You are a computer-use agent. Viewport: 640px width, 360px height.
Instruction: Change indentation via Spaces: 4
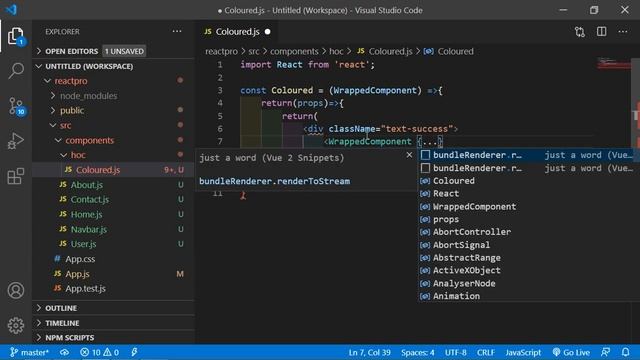click(x=418, y=352)
